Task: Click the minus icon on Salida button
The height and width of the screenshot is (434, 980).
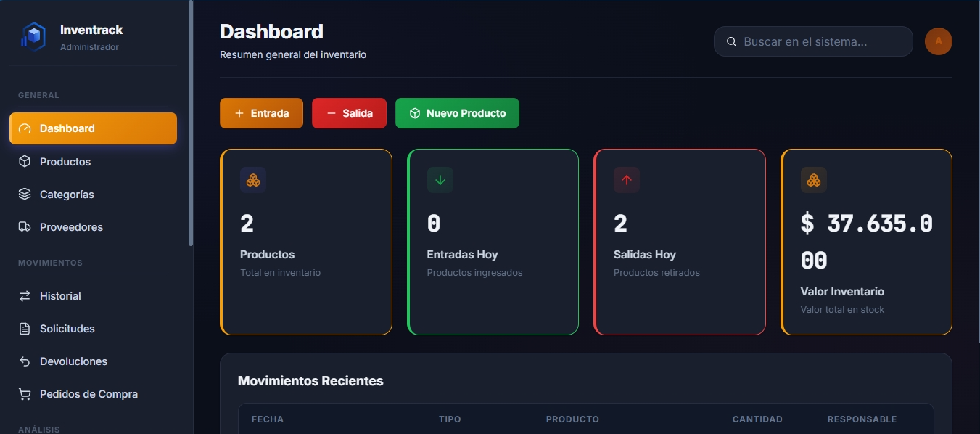Action: (x=332, y=113)
